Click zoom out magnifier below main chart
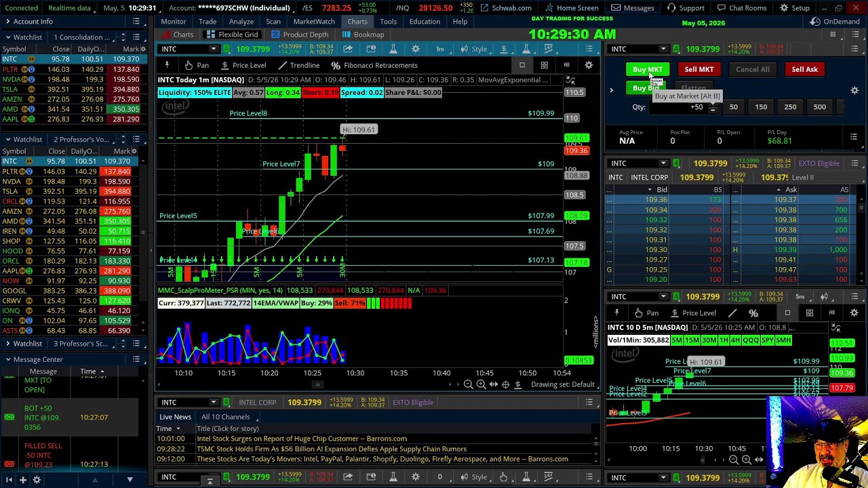This screenshot has height=488, width=868. (468, 384)
